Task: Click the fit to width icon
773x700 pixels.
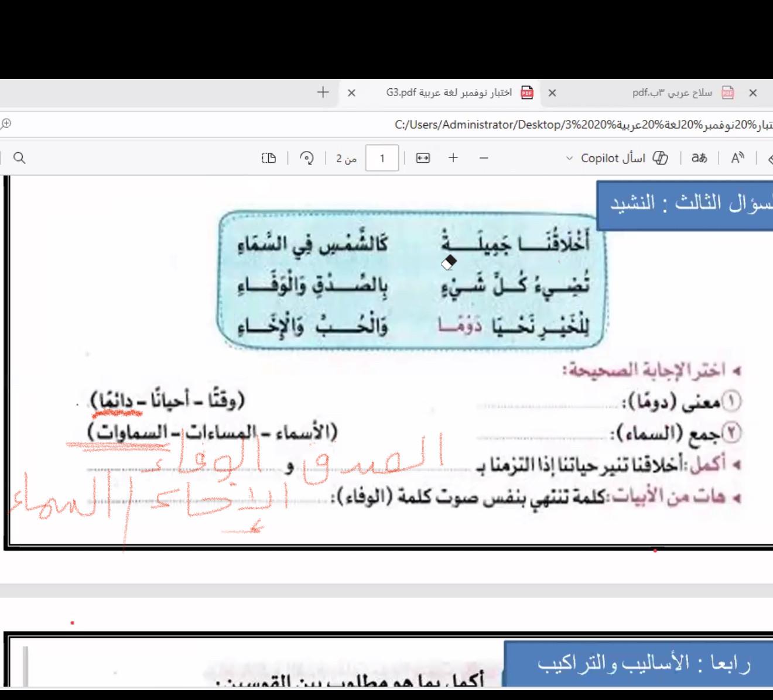Action: 423,158
